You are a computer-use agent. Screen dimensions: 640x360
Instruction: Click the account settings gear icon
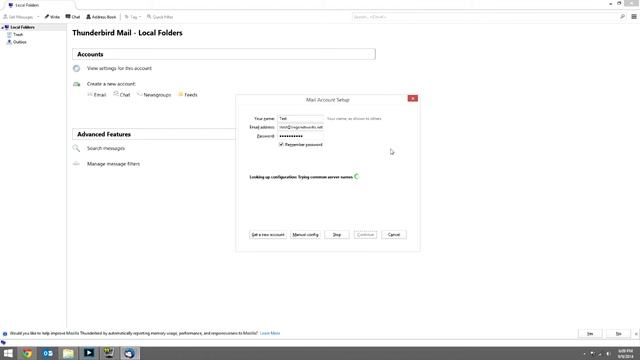pos(76,69)
